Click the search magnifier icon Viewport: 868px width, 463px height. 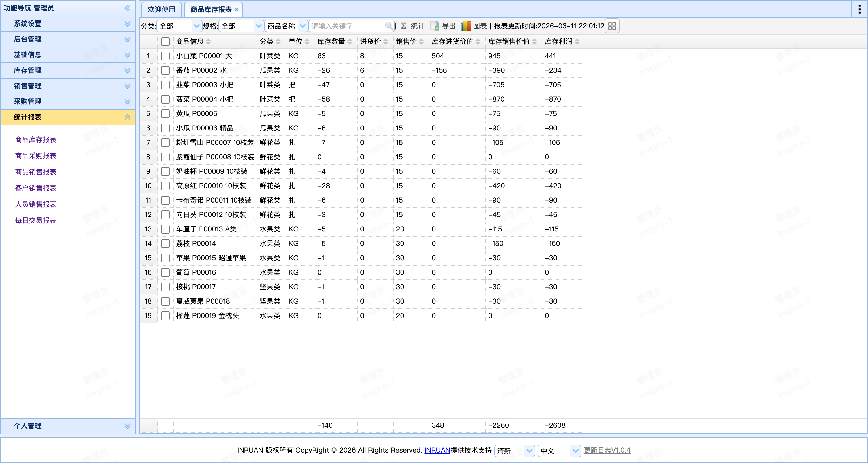(x=388, y=26)
